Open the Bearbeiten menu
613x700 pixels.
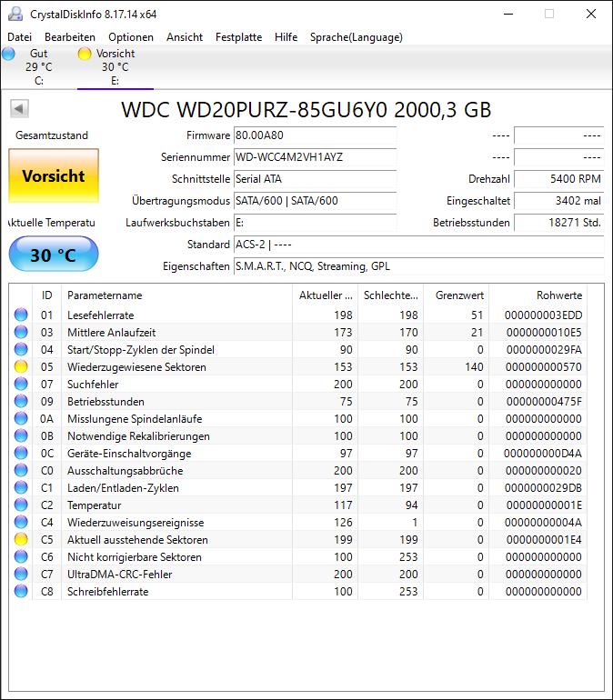[x=70, y=37]
